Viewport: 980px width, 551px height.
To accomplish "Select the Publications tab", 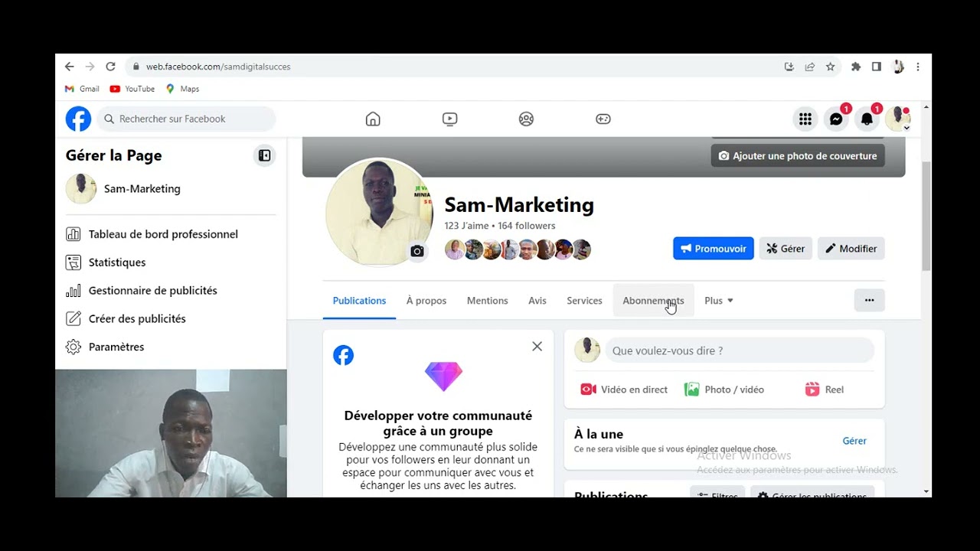I will 359,301.
